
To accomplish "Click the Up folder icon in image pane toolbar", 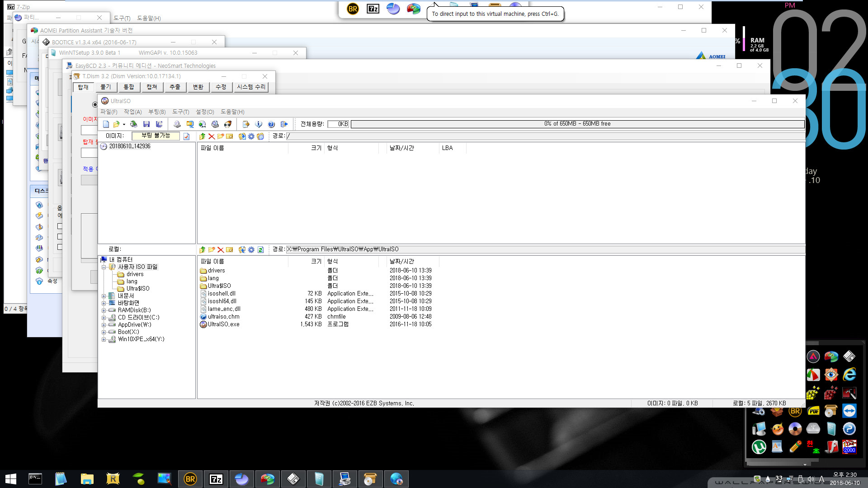I will tap(202, 136).
